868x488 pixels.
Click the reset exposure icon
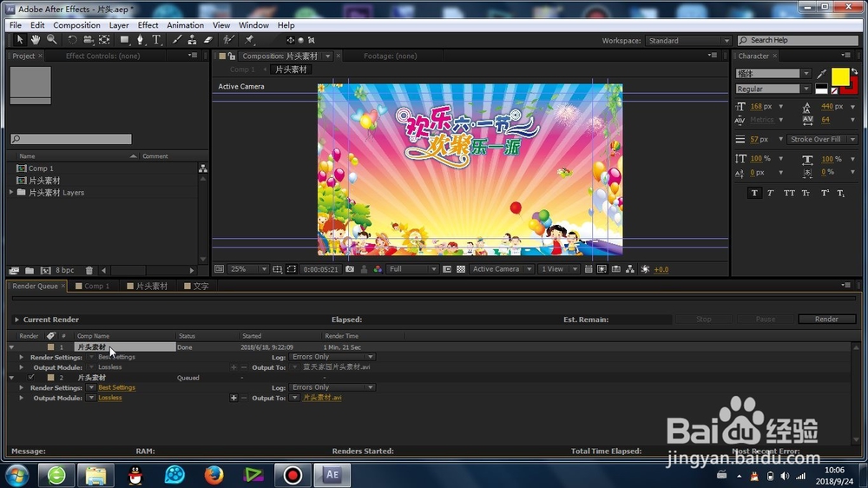click(x=645, y=269)
